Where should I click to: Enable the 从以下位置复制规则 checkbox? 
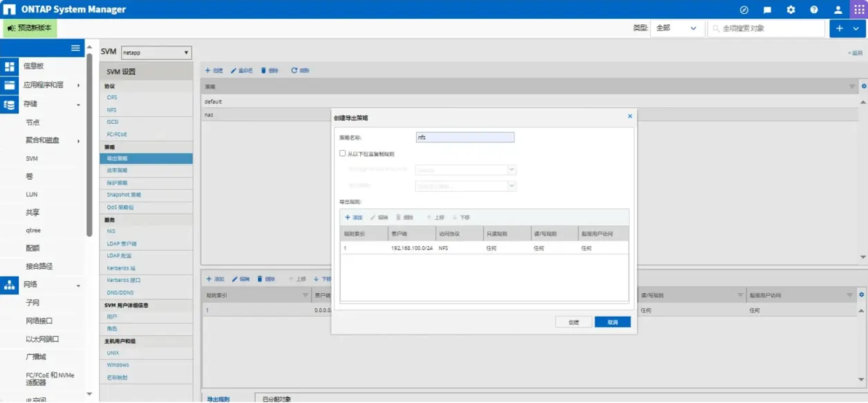(x=343, y=153)
